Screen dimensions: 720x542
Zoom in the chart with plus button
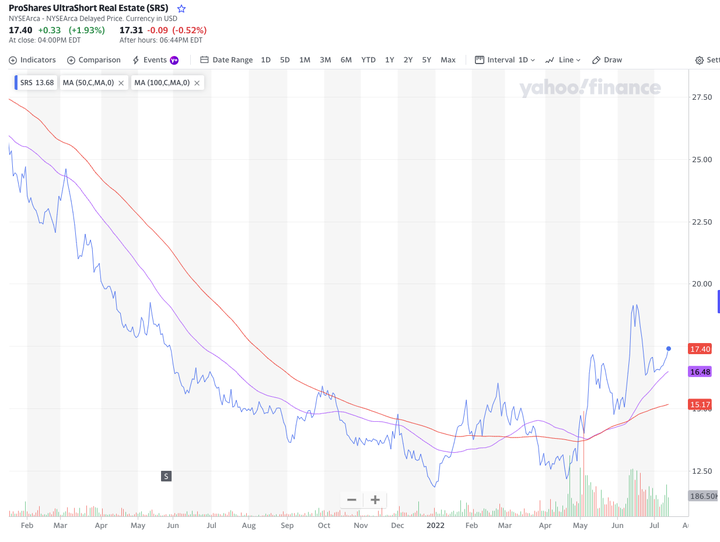(375, 500)
